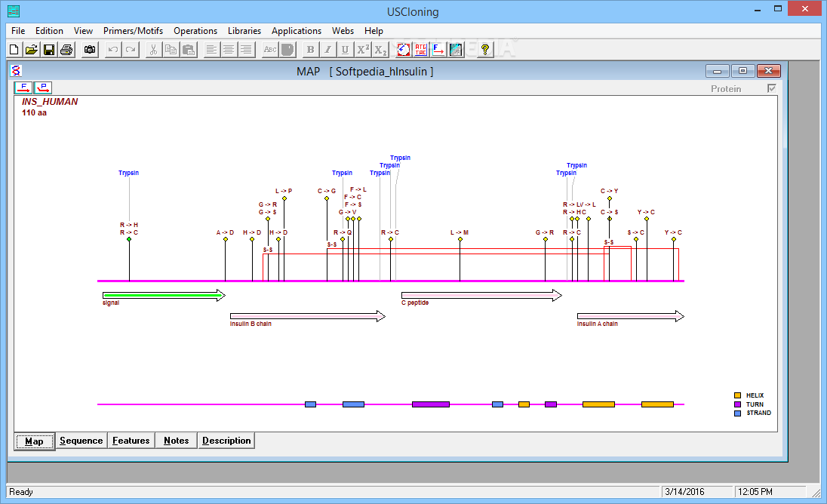Screen dimensions: 827x504
Task: Open the Operations menu
Action: (x=195, y=31)
